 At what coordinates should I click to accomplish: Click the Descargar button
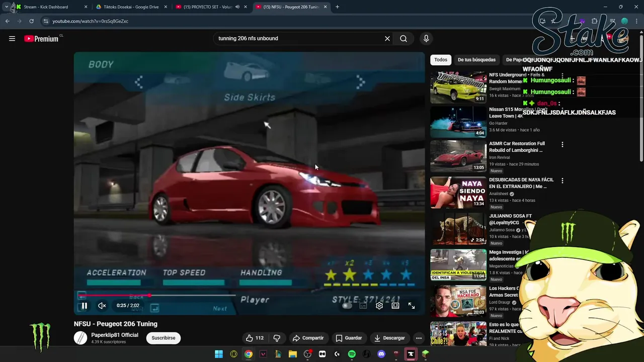[x=389, y=338]
